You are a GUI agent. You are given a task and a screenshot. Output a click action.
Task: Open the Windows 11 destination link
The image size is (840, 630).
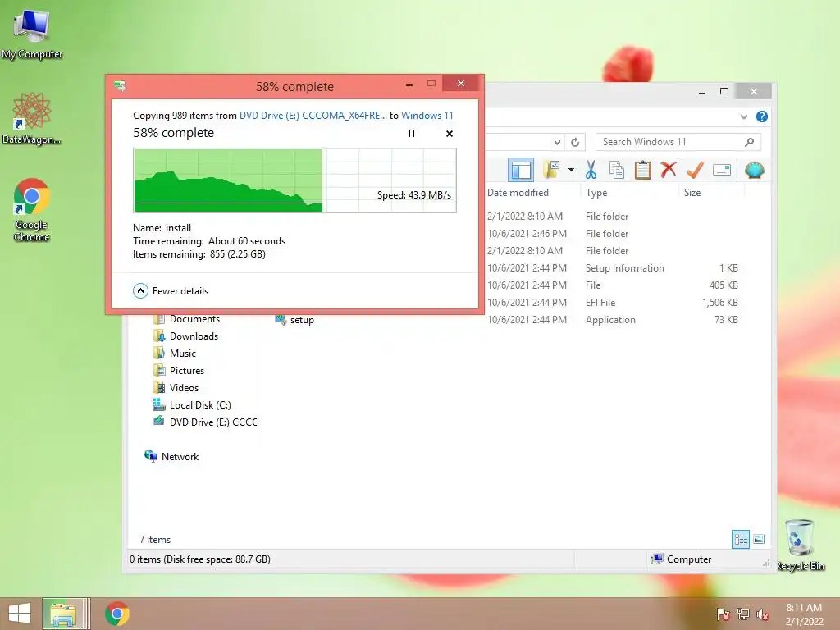pos(427,115)
